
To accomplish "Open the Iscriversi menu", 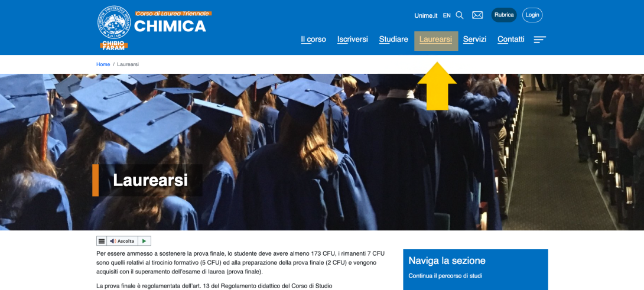I will coord(352,40).
